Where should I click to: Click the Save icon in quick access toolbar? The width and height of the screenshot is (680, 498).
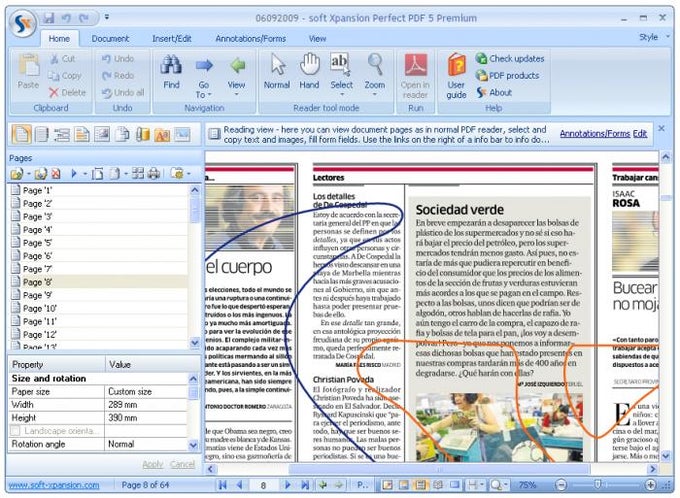tap(49, 18)
